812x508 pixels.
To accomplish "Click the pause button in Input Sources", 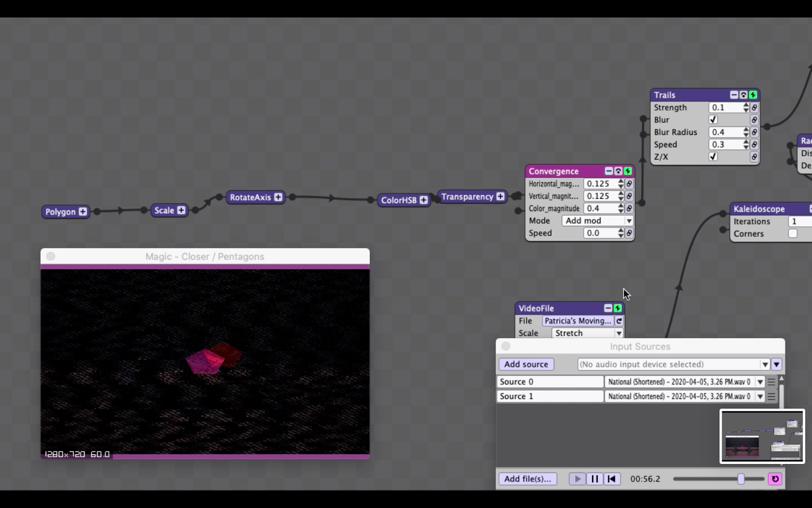I will click(x=595, y=479).
